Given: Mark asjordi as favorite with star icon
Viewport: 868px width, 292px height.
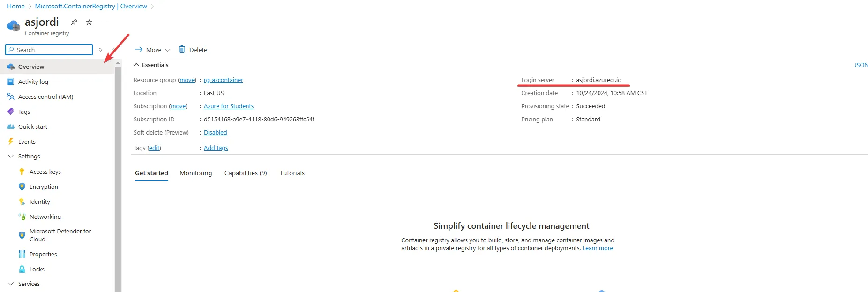Looking at the screenshot, I should click(89, 22).
